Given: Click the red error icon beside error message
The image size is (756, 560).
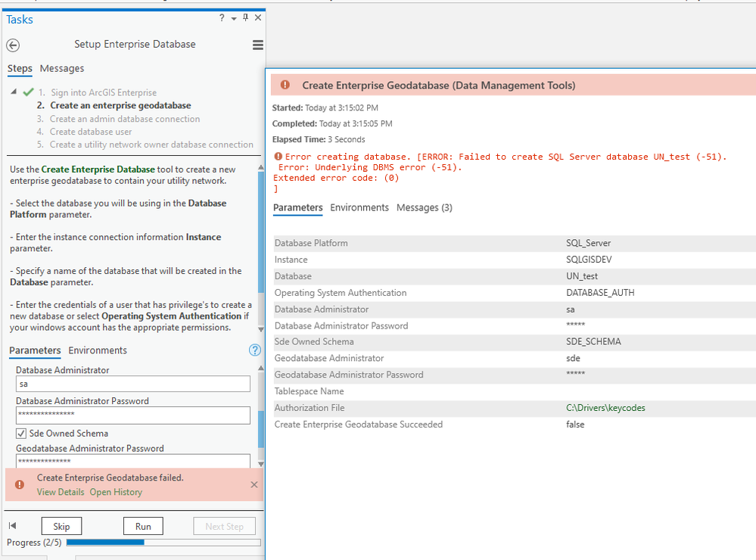Looking at the screenshot, I should tap(278, 157).
